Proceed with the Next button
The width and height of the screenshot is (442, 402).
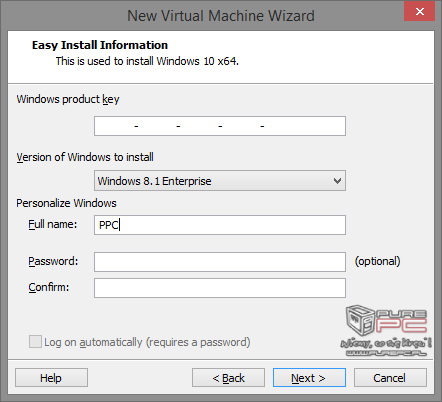(309, 378)
